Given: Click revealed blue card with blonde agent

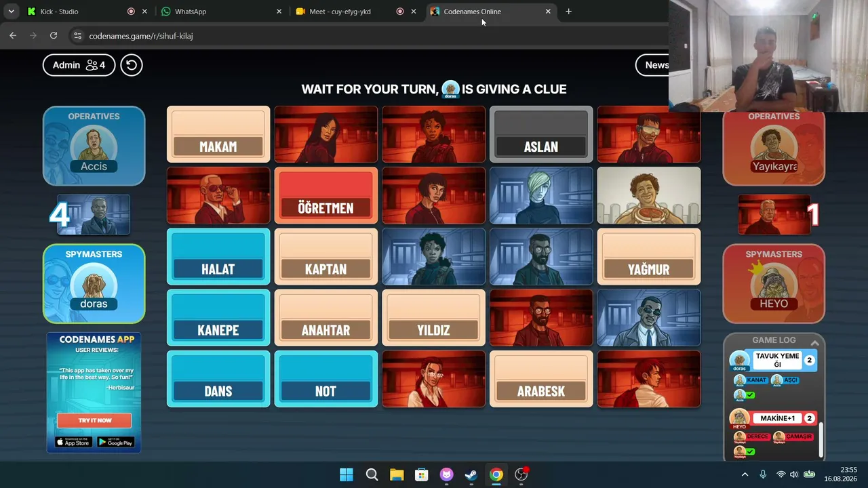Looking at the screenshot, I should click(541, 196).
